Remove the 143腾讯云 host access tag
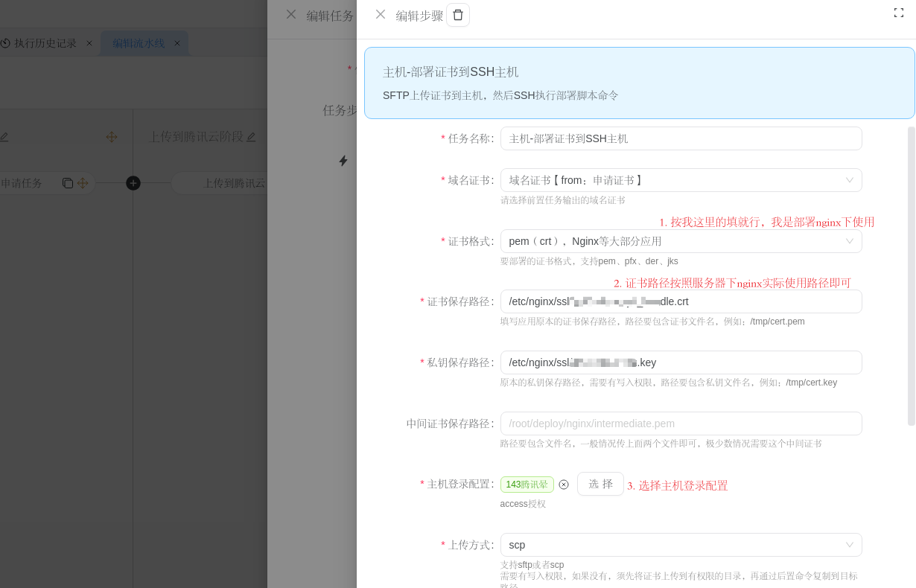 coord(564,485)
